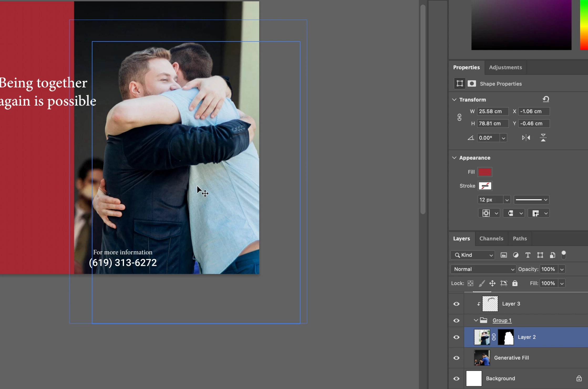
Task: Click the lock position (move) icon
Action: coord(492,283)
